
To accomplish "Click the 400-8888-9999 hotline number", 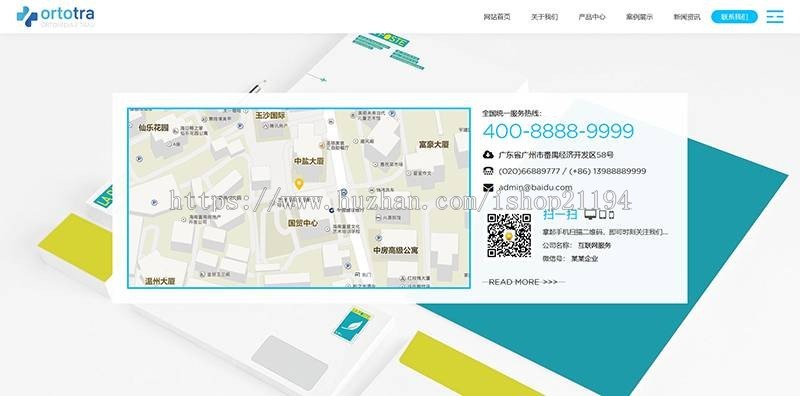I will [x=558, y=131].
